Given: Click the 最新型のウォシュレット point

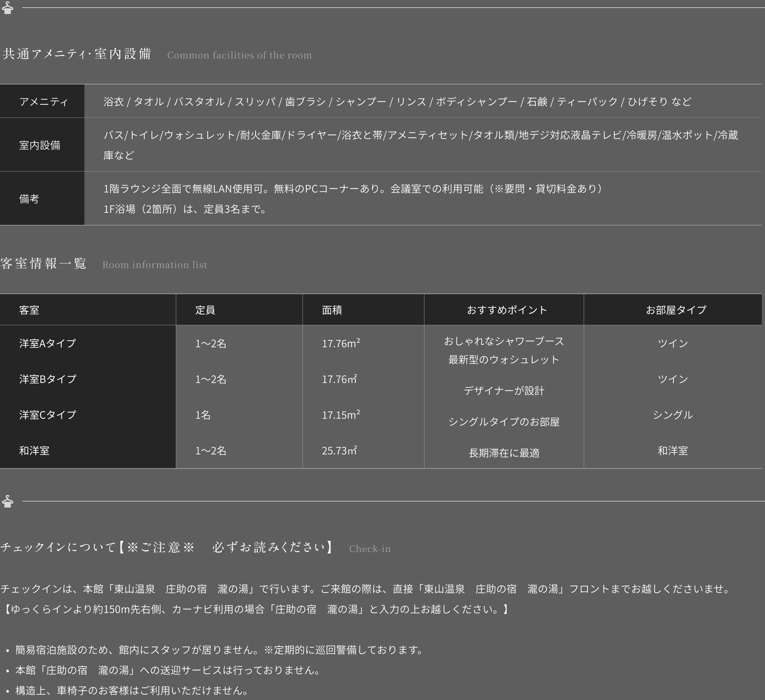Looking at the screenshot, I should [504, 360].
